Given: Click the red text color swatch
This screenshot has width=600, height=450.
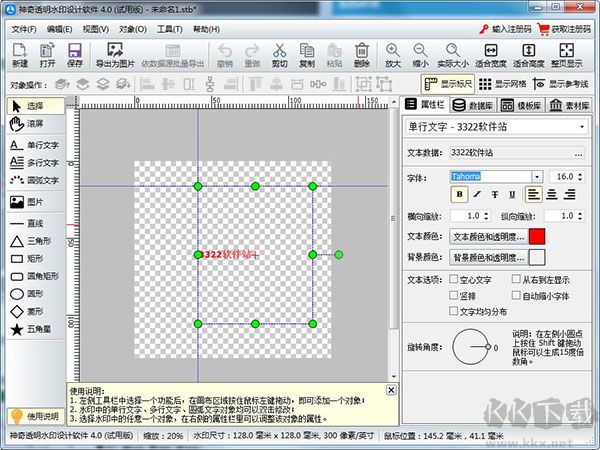Looking at the screenshot, I should tap(537, 237).
